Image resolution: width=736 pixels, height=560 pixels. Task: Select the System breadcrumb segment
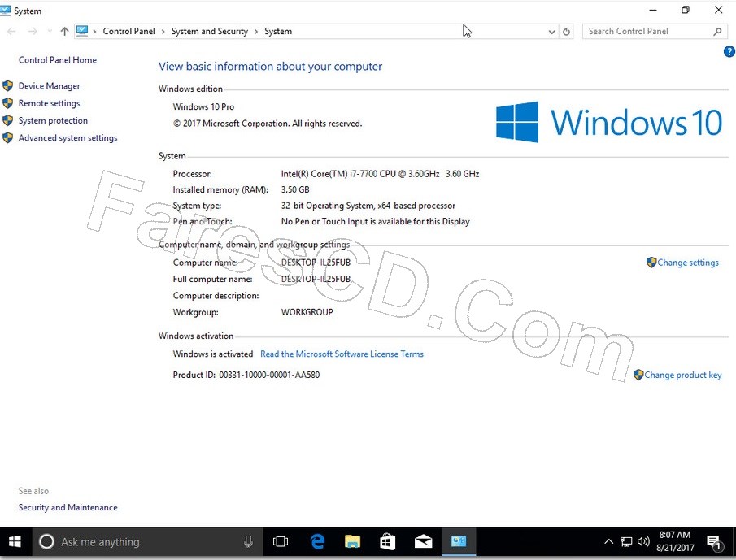(x=278, y=32)
